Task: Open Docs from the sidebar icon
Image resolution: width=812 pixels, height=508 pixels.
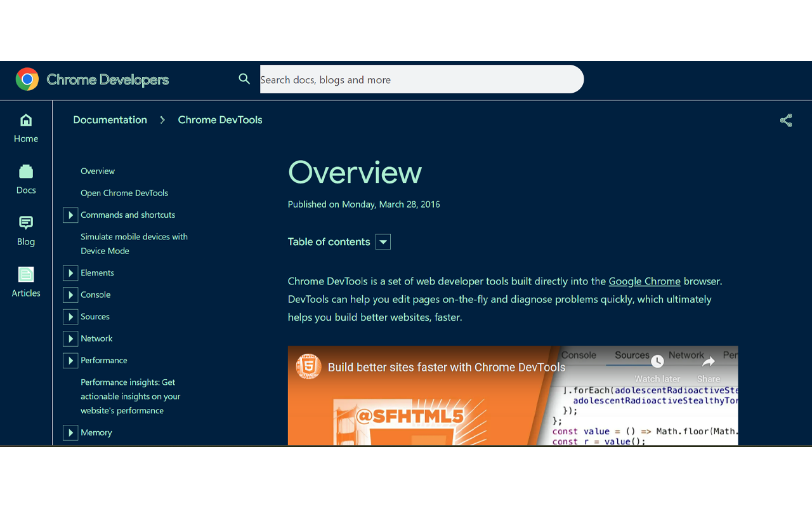Action: (26, 171)
